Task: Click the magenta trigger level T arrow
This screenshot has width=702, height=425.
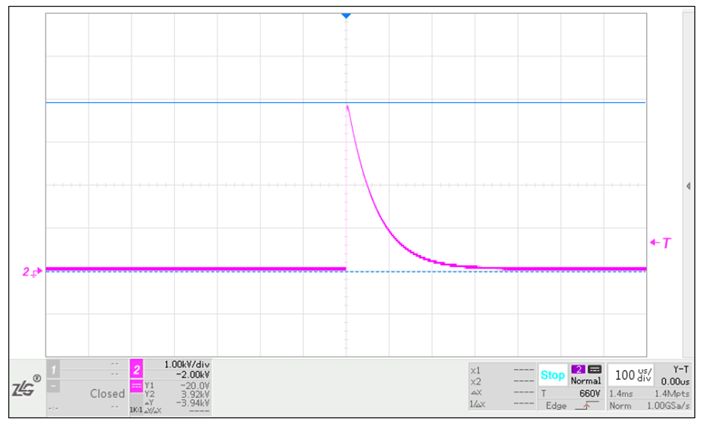Action: click(x=659, y=242)
